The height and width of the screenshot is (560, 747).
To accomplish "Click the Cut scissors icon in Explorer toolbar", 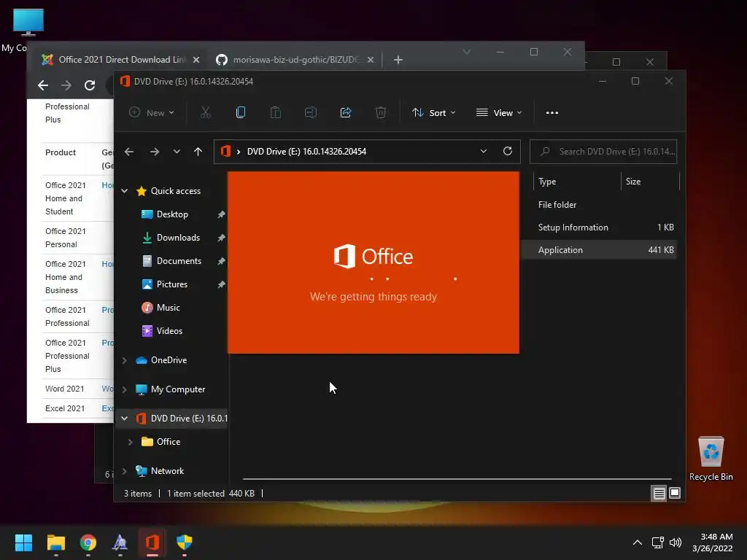I will [205, 112].
